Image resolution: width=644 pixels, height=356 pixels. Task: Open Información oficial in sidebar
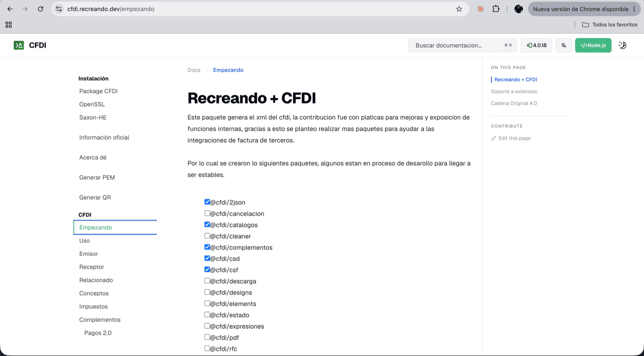104,138
